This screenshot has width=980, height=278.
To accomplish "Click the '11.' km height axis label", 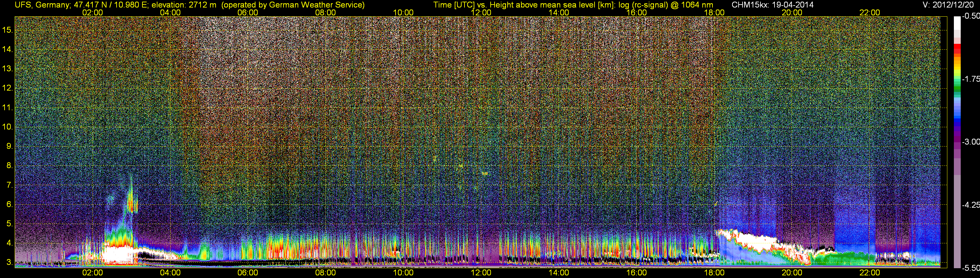I will [8, 108].
